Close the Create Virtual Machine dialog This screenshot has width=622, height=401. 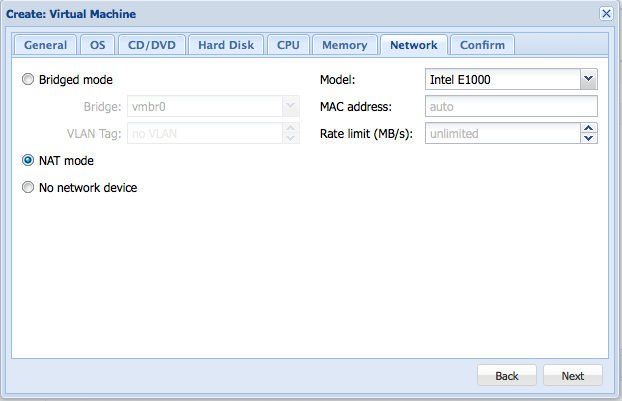(606, 14)
